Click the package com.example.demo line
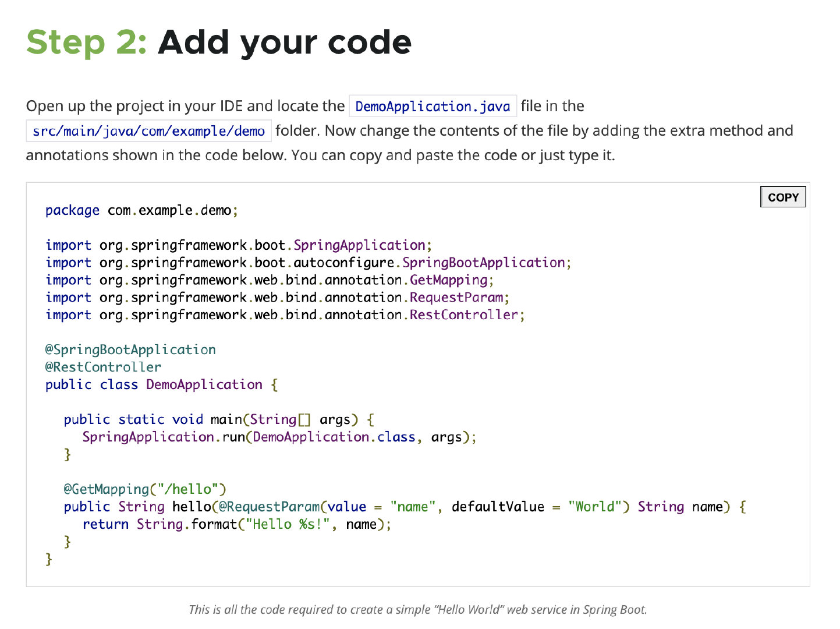 141,210
